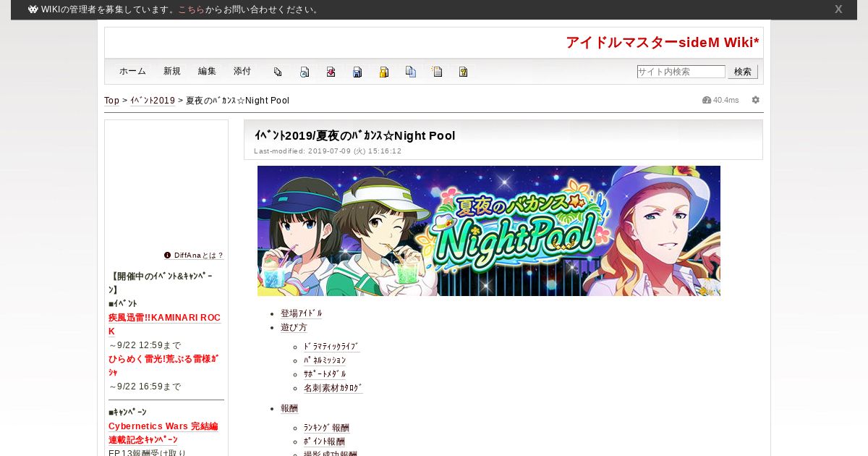Open ひらめく雷光!荒ぶる雷様ｶﾞｼｬ sidebar link

click(x=163, y=366)
